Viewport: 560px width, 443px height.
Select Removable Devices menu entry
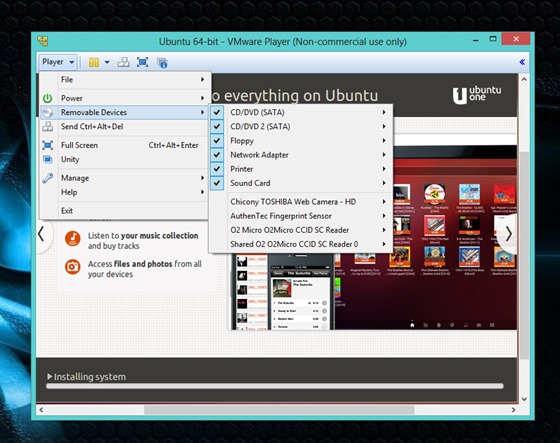[124, 112]
